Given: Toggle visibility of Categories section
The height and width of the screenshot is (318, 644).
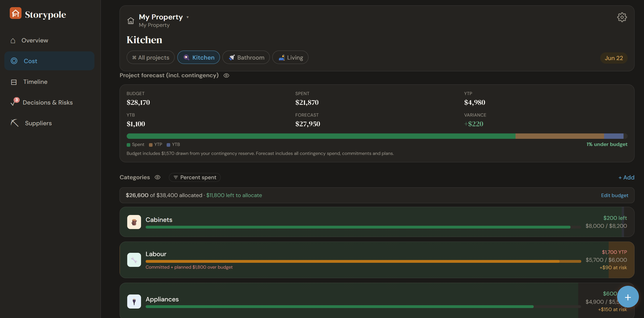Looking at the screenshot, I should pos(158,177).
